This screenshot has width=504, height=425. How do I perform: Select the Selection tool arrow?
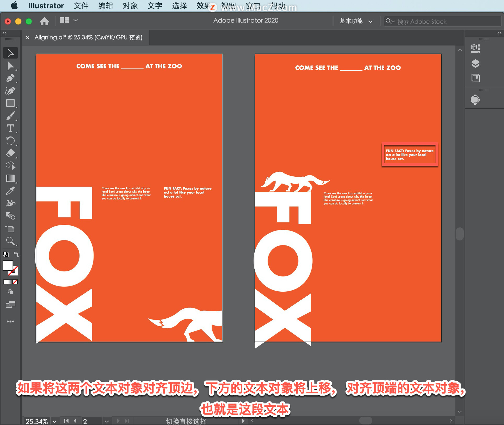[x=10, y=53]
